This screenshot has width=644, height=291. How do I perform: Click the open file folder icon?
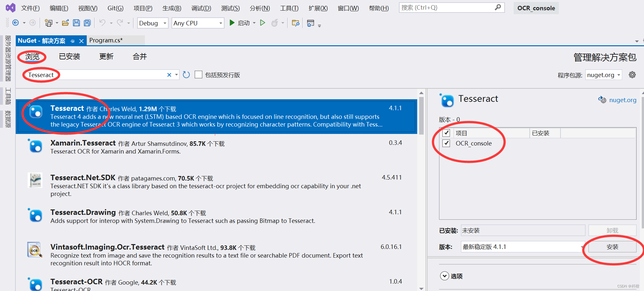[66, 23]
